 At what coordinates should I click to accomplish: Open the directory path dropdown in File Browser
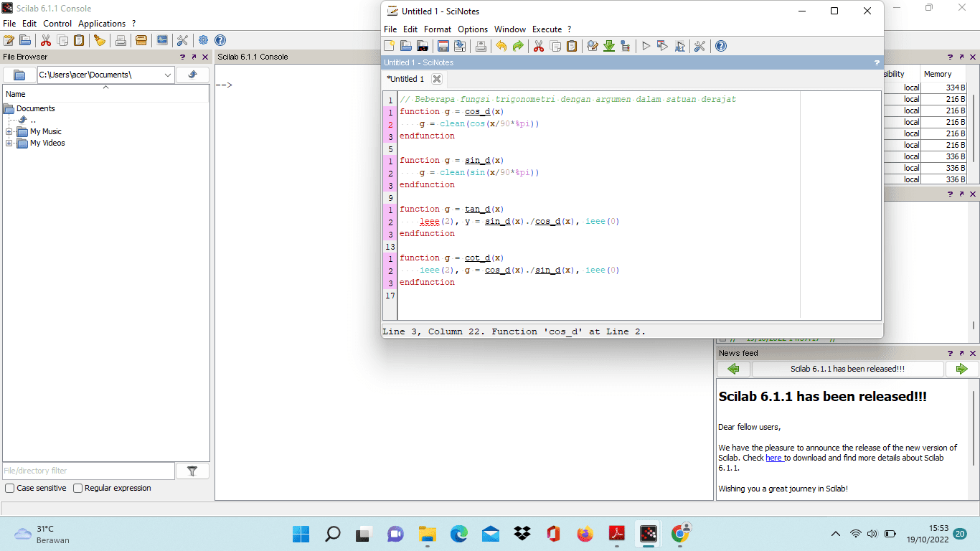[x=168, y=75]
